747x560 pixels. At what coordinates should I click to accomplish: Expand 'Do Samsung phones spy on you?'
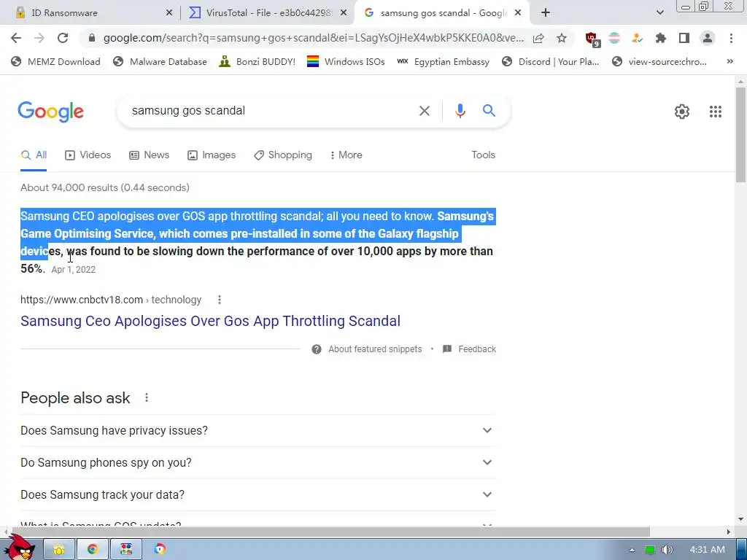point(258,462)
